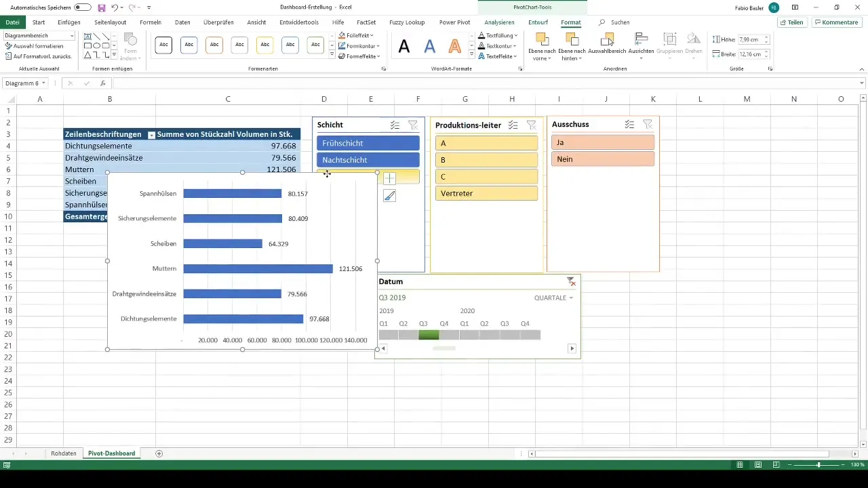Click the Kommentare button
The width and height of the screenshot is (868, 488).
(x=837, y=22)
